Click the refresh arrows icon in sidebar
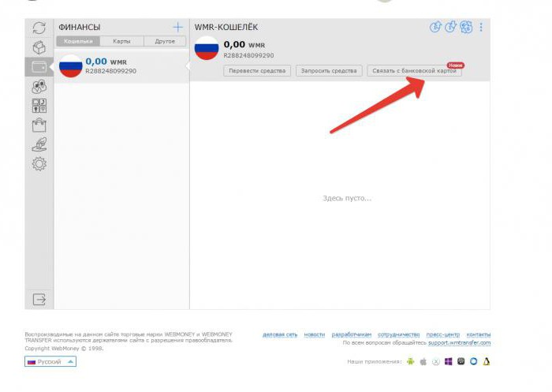The height and width of the screenshot is (392, 552). click(x=39, y=28)
